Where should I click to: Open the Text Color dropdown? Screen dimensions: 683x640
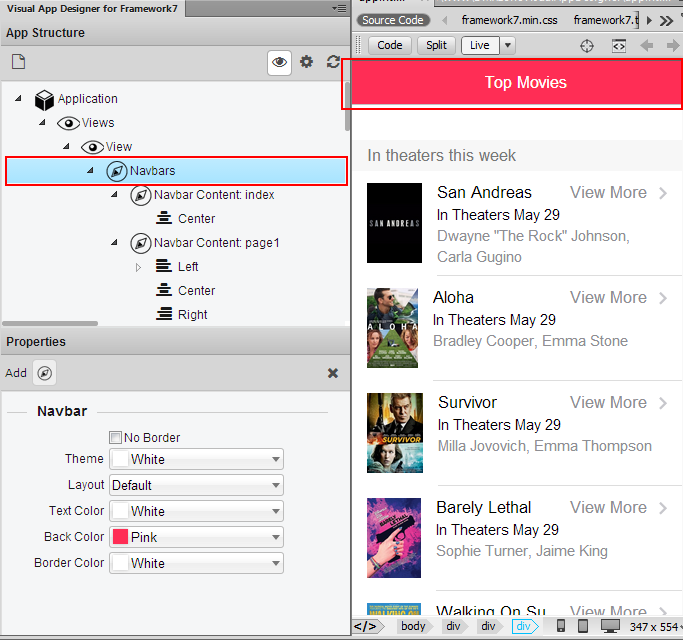pyautogui.click(x=196, y=511)
